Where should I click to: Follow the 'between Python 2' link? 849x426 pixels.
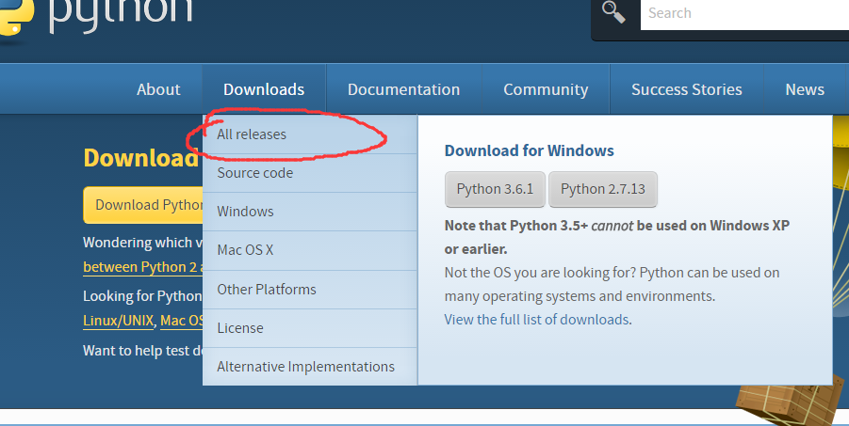pos(143,267)
